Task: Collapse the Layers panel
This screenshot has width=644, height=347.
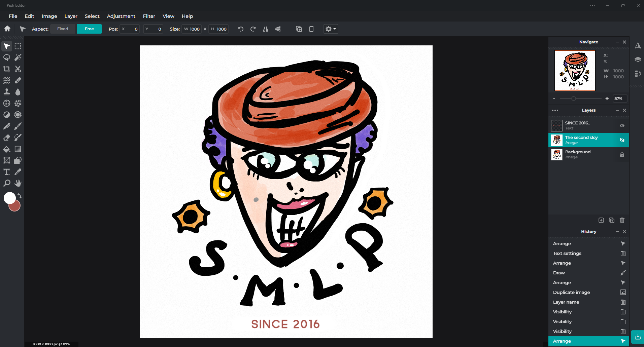Action: pos(617,110)
